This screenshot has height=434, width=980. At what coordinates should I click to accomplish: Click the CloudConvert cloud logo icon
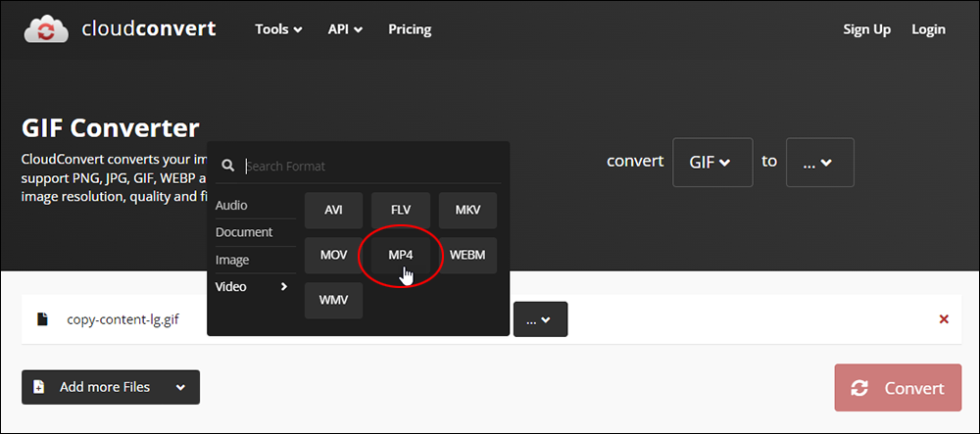click(46, 29)
